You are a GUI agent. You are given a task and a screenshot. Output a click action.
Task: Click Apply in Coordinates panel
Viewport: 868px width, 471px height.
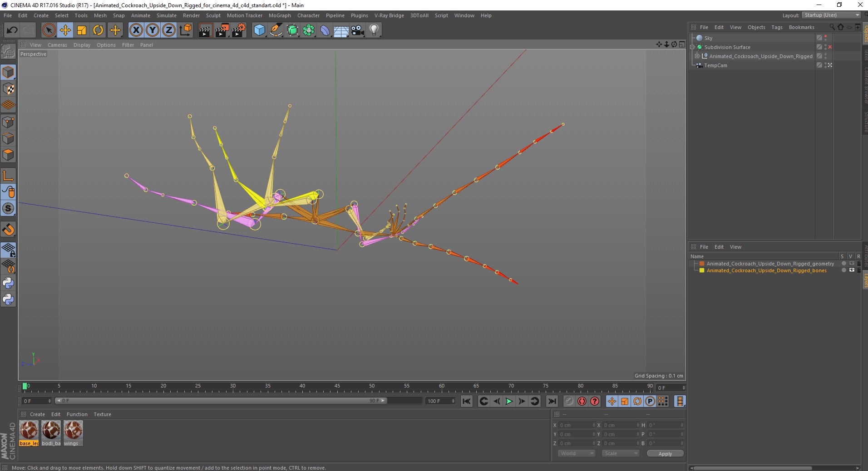pos(665,454)
